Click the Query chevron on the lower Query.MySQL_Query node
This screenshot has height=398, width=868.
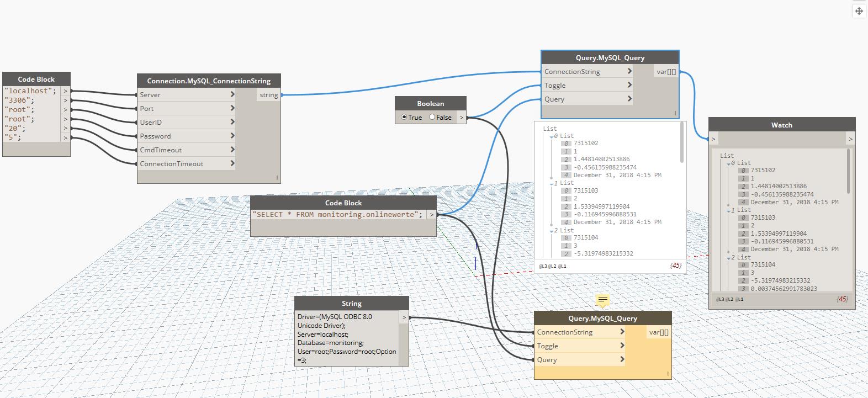[622, 359]
